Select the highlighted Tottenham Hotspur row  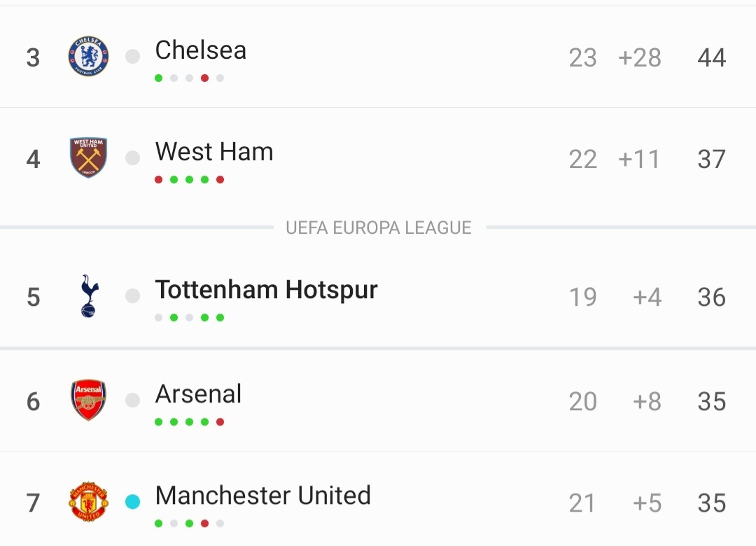[378, 296]
